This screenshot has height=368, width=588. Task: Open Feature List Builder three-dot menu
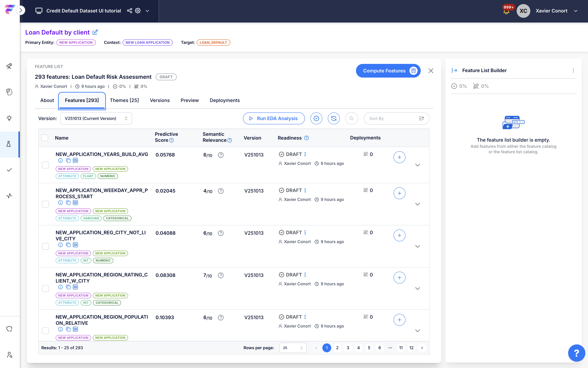tap(573, 70)
